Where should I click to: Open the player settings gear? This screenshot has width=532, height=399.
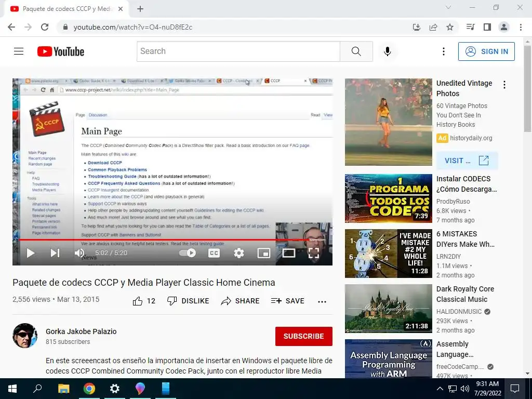coord(239,253)
